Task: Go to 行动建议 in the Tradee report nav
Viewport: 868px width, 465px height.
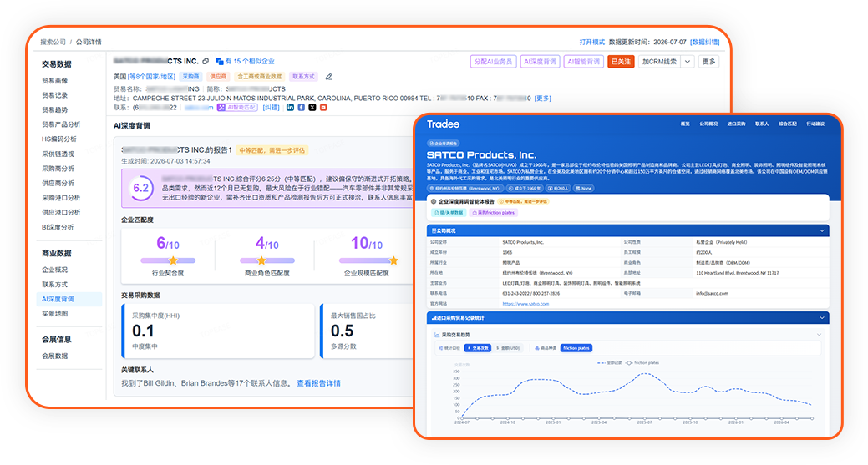Action: click(815, 124)
